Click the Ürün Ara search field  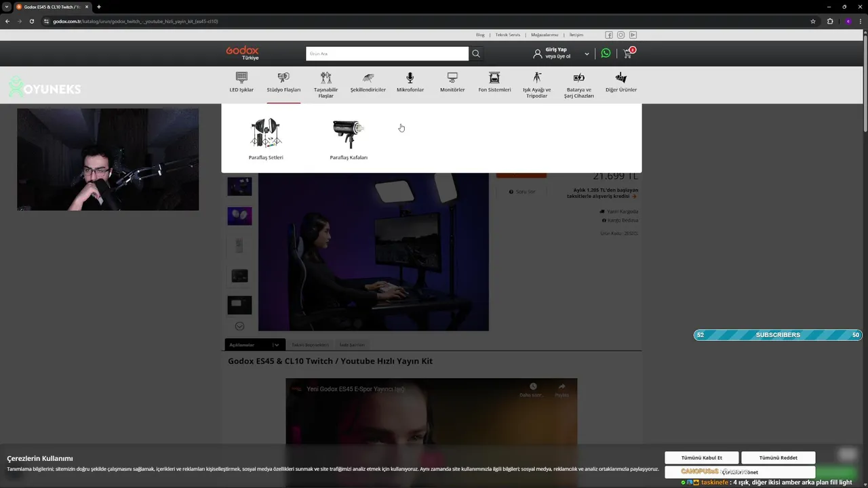coord(387,54)
